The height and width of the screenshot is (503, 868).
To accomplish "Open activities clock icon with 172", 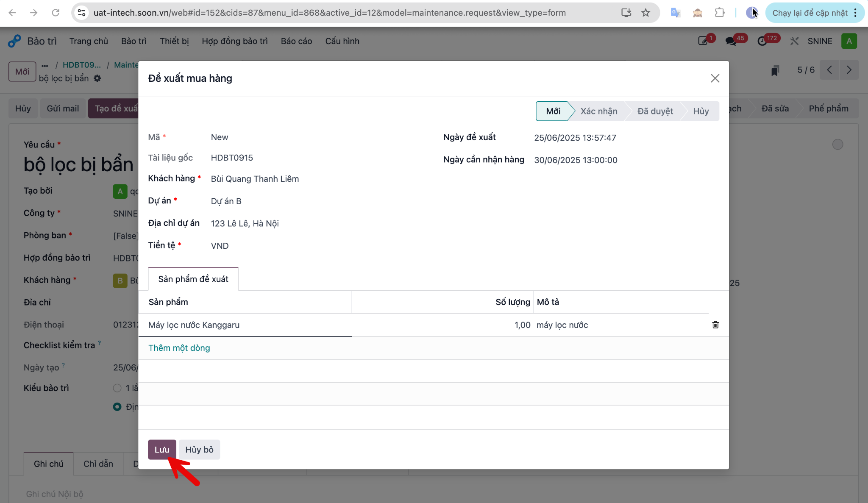I will pyautogui.click(x=762, y=41).
